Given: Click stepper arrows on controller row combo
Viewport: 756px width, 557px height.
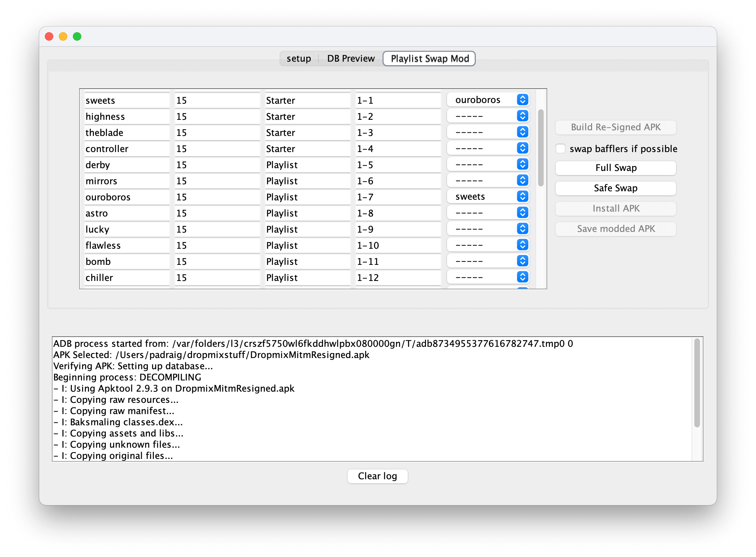Looking at the screenshot, I should tap(522, 148).
